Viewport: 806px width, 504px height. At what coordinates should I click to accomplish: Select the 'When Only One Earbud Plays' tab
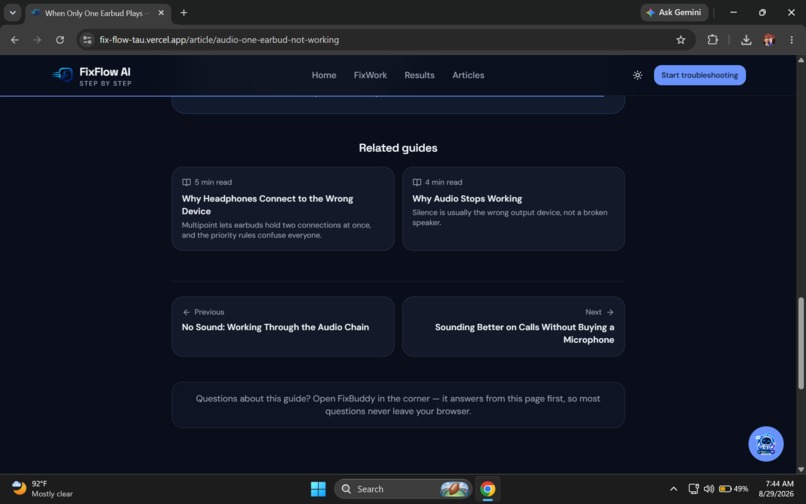(98, 13)
